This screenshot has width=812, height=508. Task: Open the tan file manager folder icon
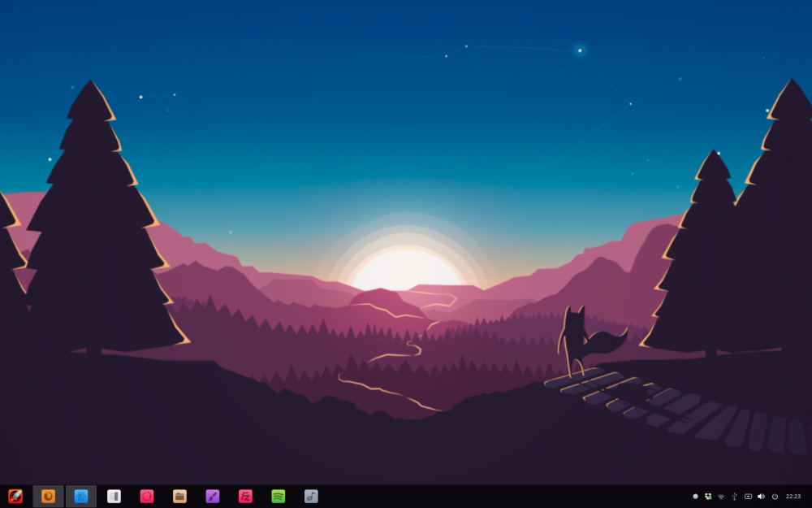tap(179, 496)
